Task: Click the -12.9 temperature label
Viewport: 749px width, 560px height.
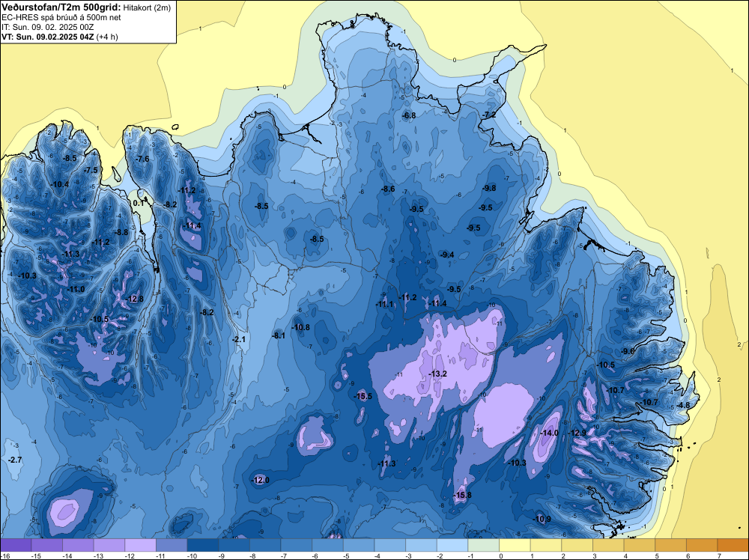Action: point(577,433)
